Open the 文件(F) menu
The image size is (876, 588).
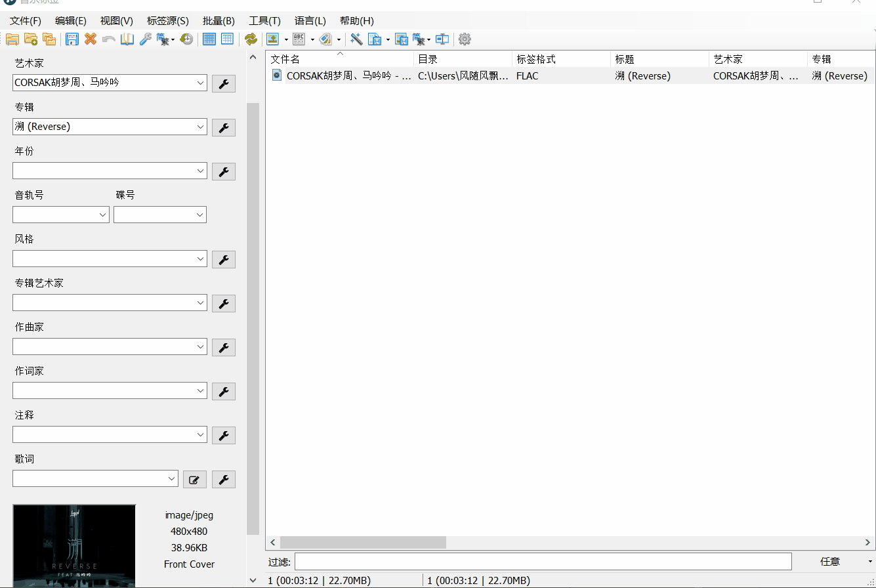click(26, 21)
